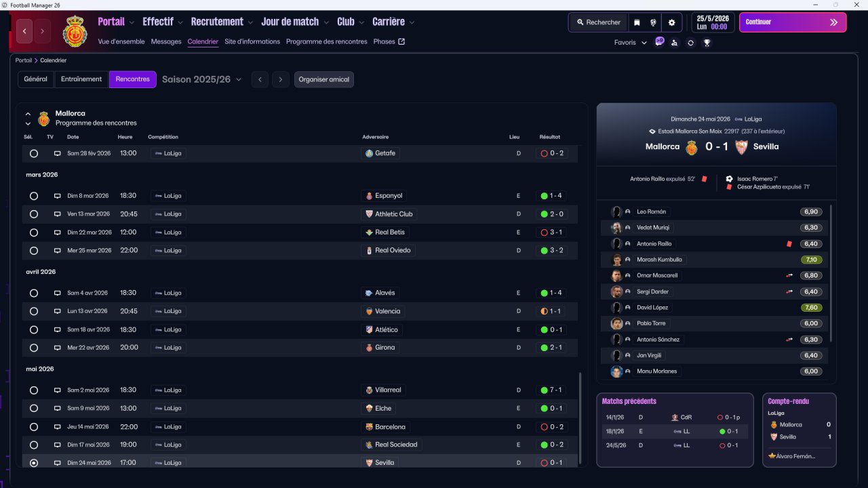Open the Carrière dropdown menu
Image resolution: width=868 pixels, height=488 pixels.
[393, 22]
